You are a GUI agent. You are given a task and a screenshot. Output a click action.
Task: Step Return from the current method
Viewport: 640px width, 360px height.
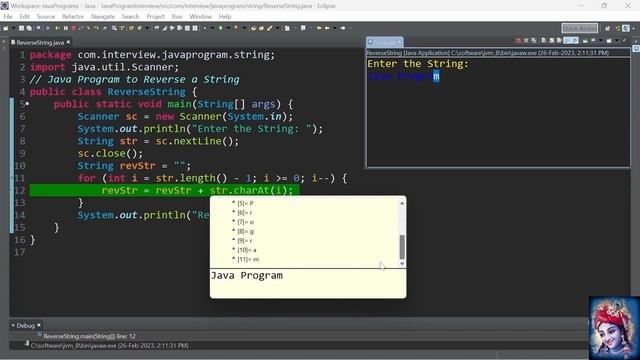click(104, 28)
